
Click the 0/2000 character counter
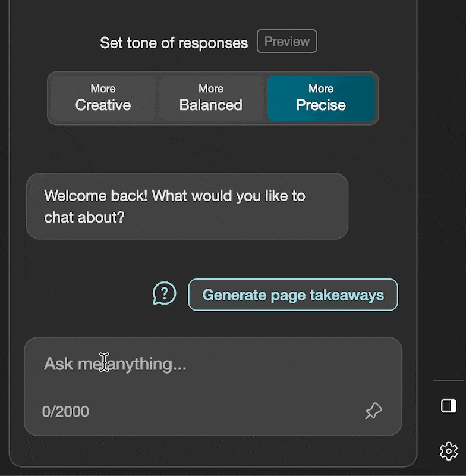point(65,411)
